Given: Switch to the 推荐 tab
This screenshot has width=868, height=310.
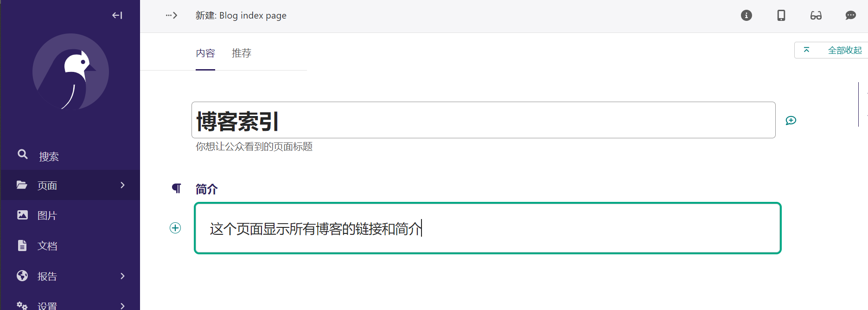Looking at the screenshot, I should pyautogui.click(x=242, y=53).
